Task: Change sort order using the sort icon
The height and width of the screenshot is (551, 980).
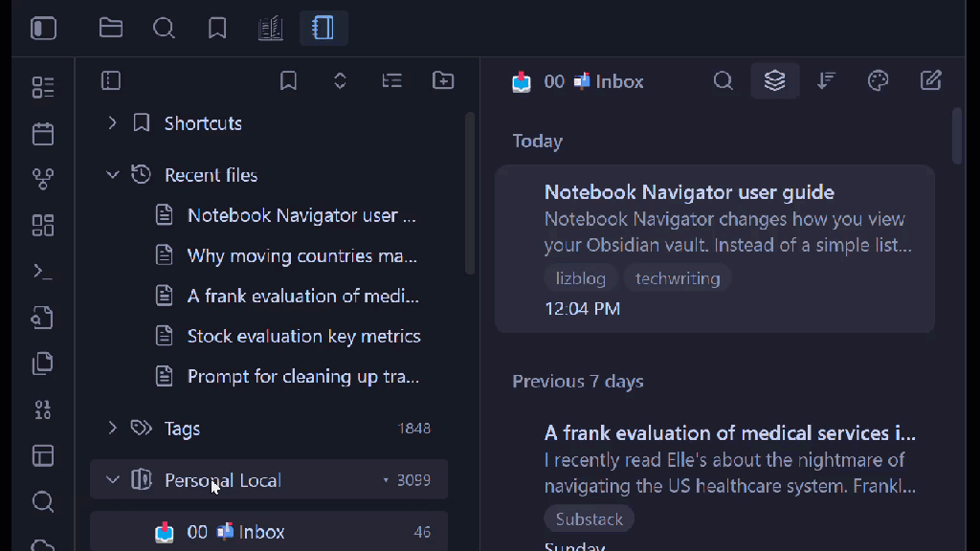Action: click(826, 80)
